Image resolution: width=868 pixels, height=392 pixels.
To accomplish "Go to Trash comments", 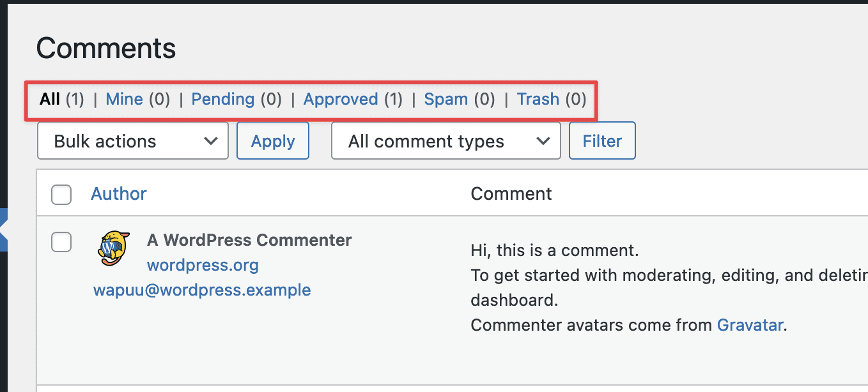I will [x=538, y=100].
